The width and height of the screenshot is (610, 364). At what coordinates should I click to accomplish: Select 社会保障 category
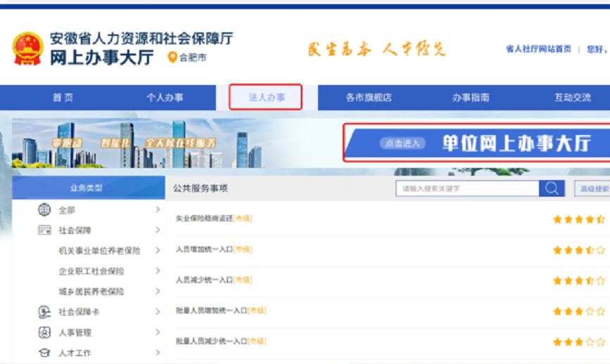tap(75, 230)
